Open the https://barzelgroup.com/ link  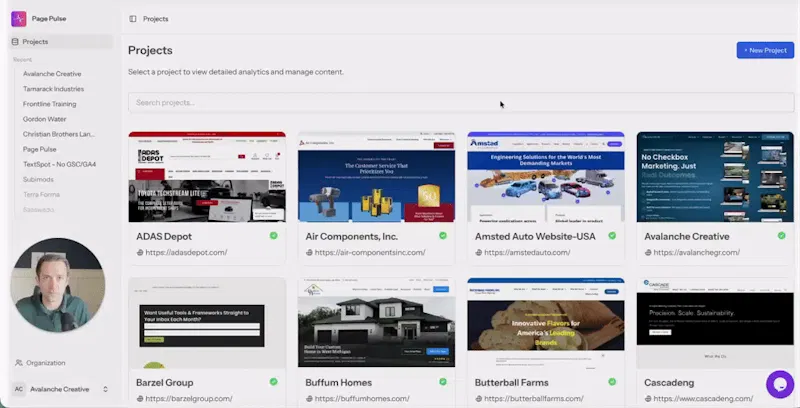coord(189,399)
